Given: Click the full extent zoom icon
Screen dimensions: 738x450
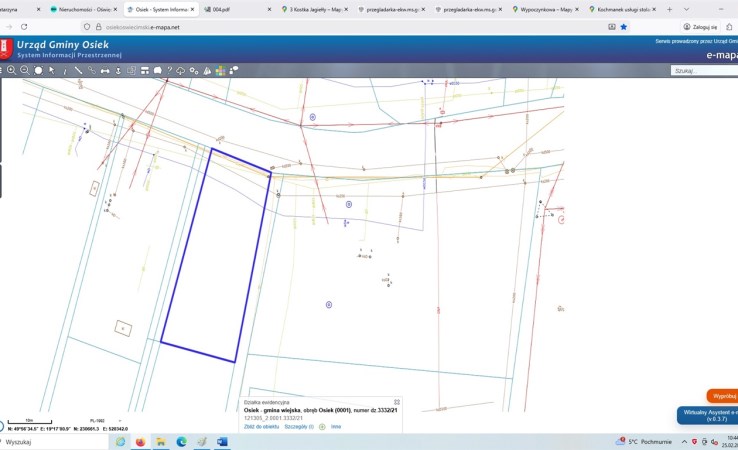Looking at the screenshot, I should click(x=38, y=70).
